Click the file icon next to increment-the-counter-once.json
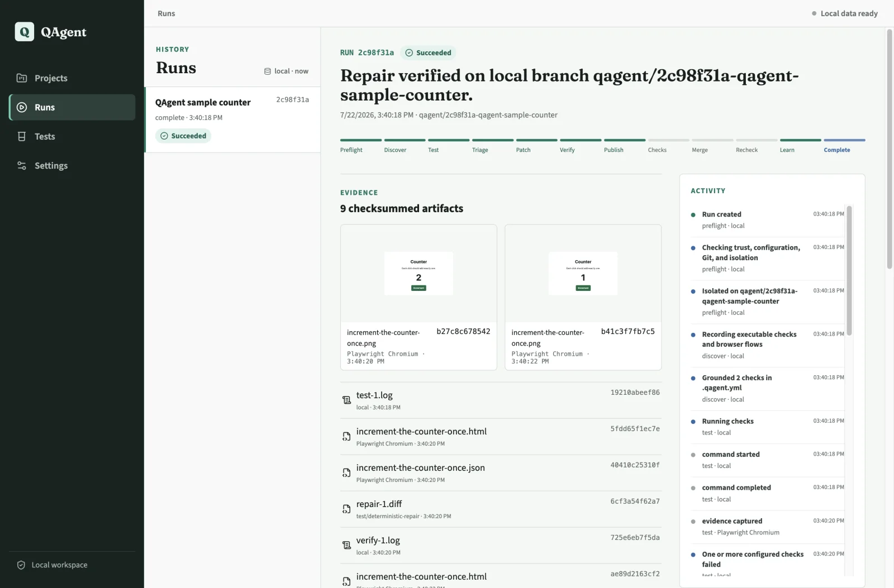Viewport: 894px width, 588px height. [x=346, y=472]
